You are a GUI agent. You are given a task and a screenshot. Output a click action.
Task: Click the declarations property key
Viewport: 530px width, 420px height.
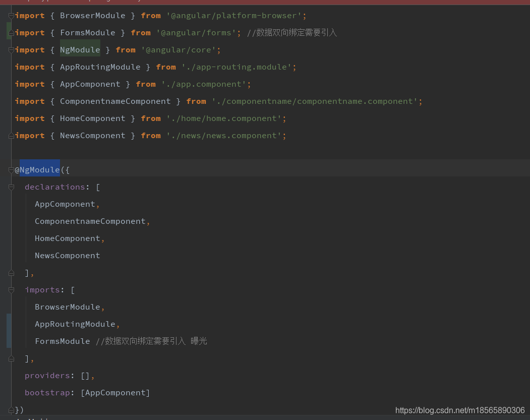(x=55, y=187)
